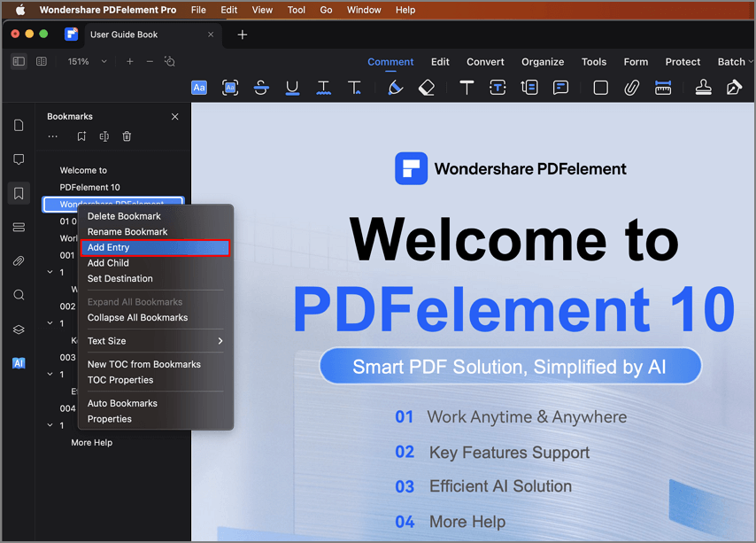
Task: Toggle the left sidebar panel button
Action: [x=19, y=61]
